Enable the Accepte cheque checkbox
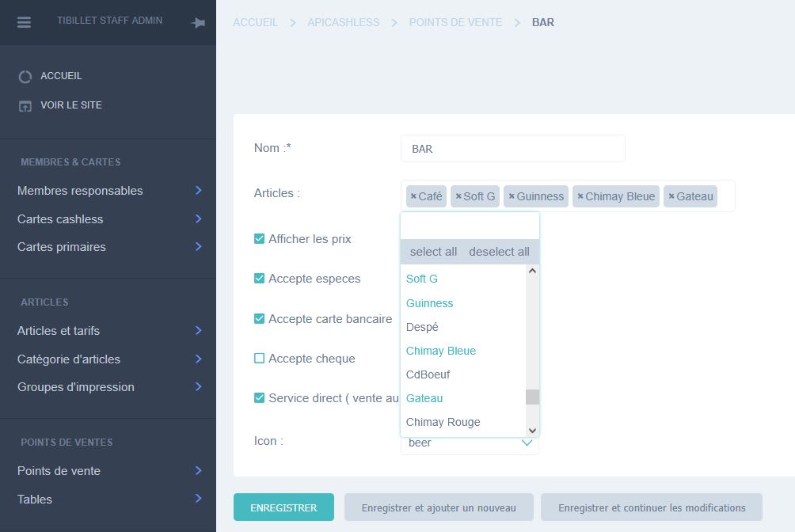Image resolution: width=795 pixels, height=532 pixels. click(259, 359)
